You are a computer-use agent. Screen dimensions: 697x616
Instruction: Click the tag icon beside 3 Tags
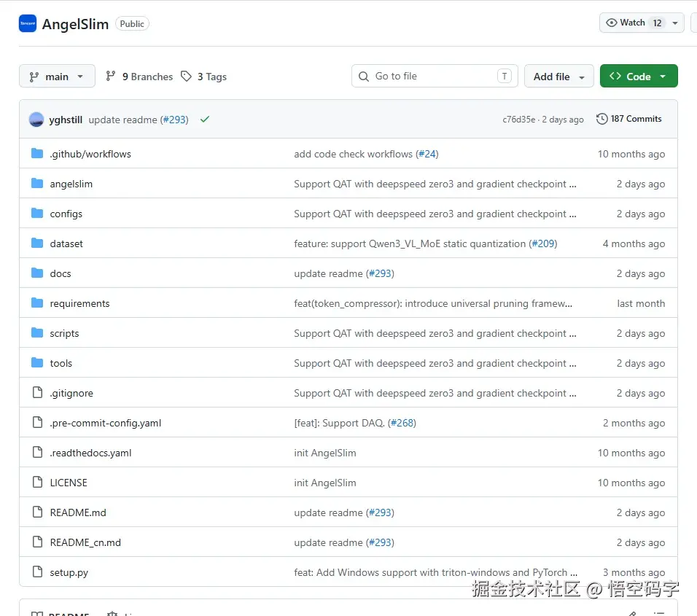(186, 76)
